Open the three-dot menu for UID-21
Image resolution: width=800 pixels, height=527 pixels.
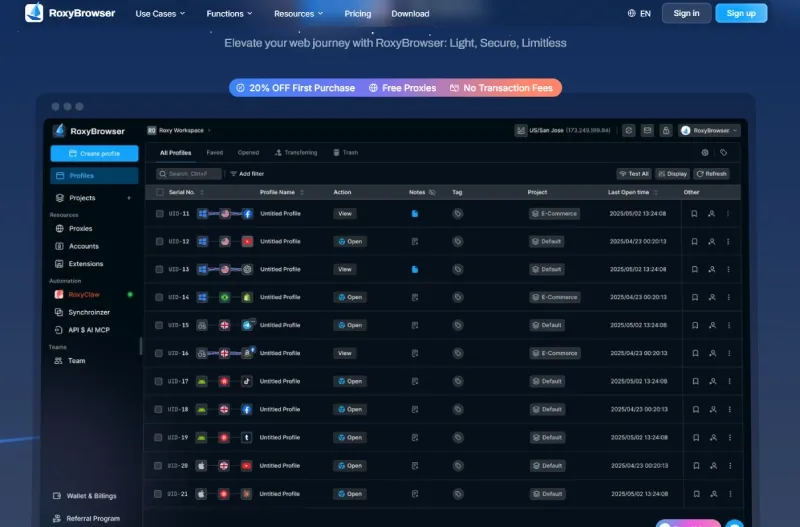[731, 494]
